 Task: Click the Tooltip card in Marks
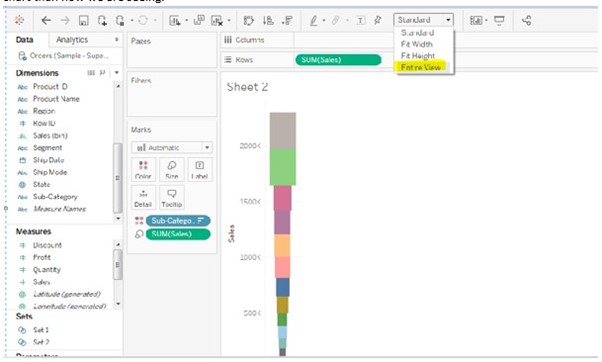(x=172, y=197)
